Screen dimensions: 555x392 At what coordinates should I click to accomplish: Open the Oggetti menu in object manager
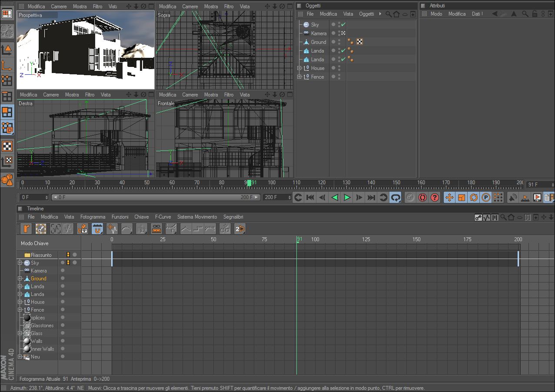[366, 14]
